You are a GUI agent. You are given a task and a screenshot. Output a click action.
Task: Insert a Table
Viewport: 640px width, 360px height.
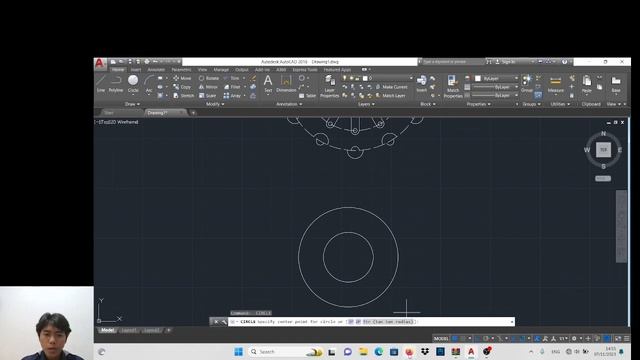307,96
